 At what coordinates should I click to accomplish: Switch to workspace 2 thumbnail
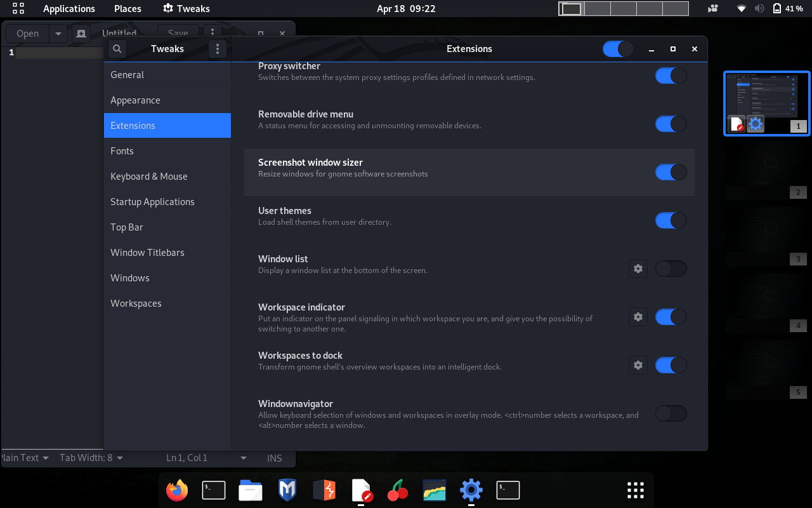[767, 171]
